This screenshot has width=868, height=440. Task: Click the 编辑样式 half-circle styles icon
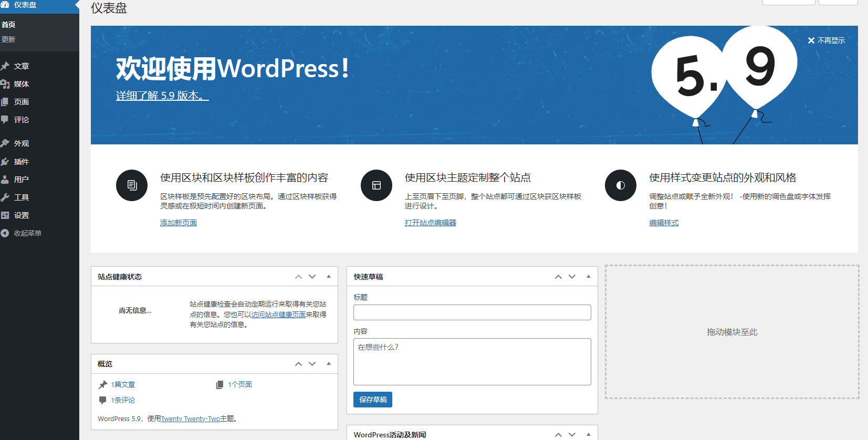[620, 185]
